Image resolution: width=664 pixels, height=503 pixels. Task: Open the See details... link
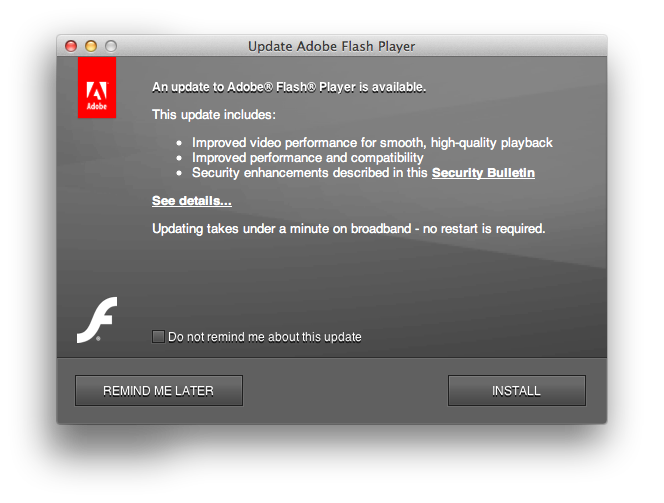click(x=192, y=201)
